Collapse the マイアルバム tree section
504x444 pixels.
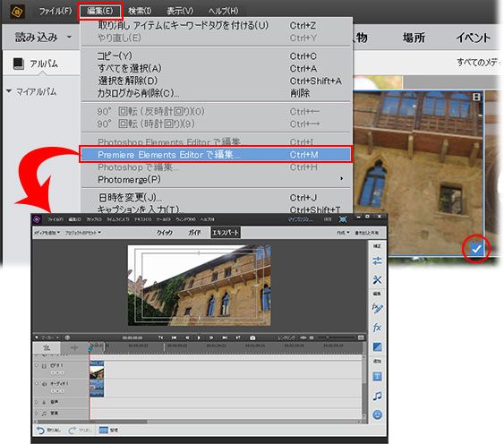point(9,91)
